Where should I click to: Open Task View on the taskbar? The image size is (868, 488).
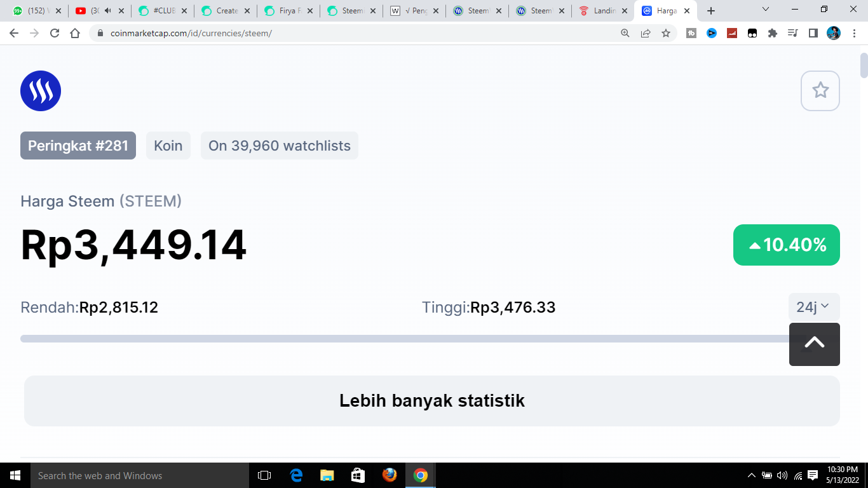[x=264, y=475]
